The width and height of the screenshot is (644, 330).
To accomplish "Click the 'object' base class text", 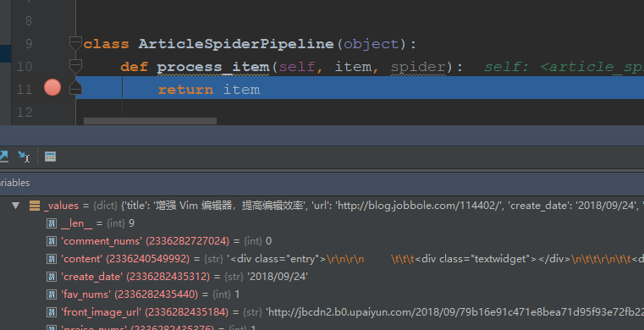I will coord(371,44).
